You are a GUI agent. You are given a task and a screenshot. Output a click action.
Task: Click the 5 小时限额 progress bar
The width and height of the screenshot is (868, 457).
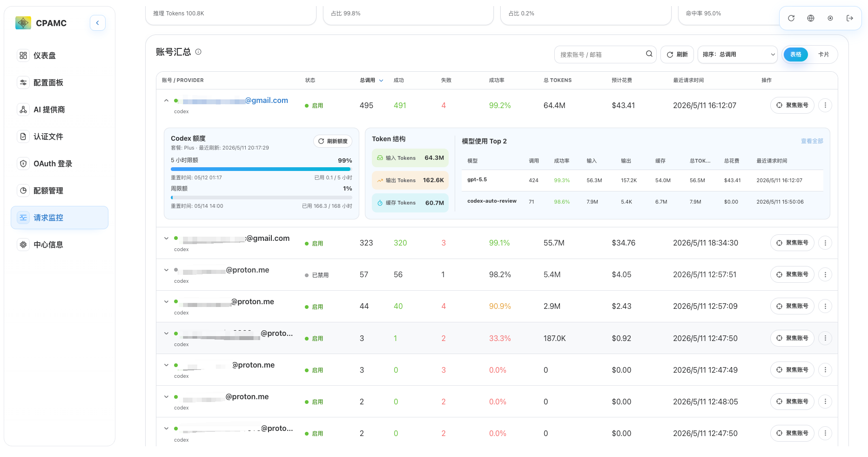click(x=261, y=169)
